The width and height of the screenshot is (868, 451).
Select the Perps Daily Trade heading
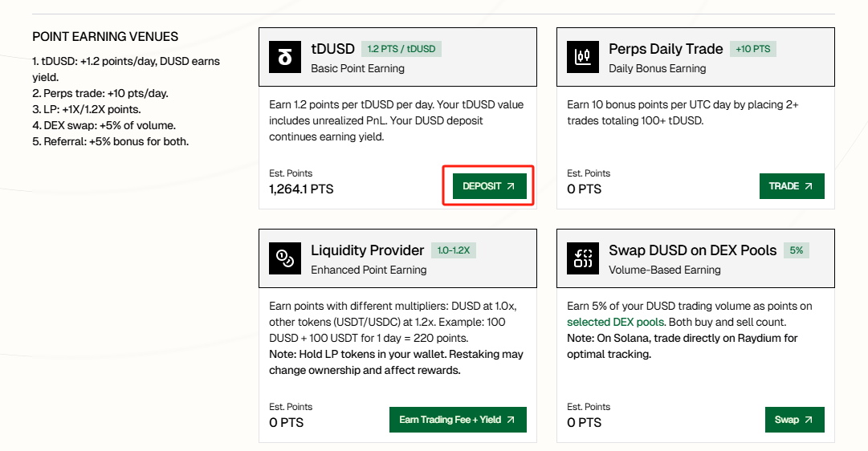[x=666, y=49]
